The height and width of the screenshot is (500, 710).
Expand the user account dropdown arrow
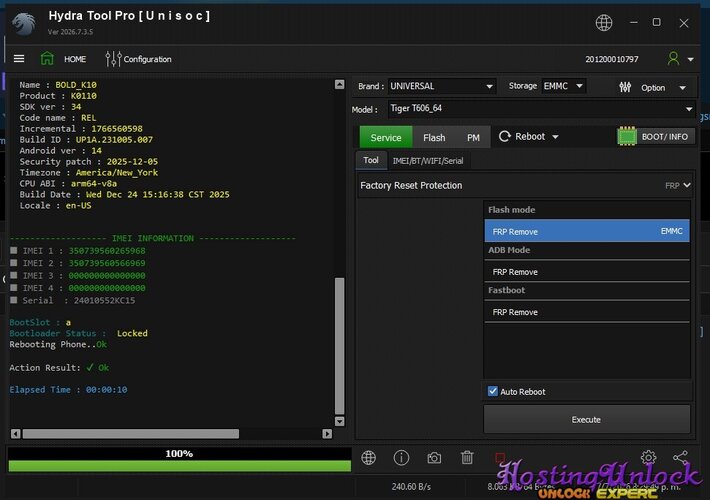point(691,59)
